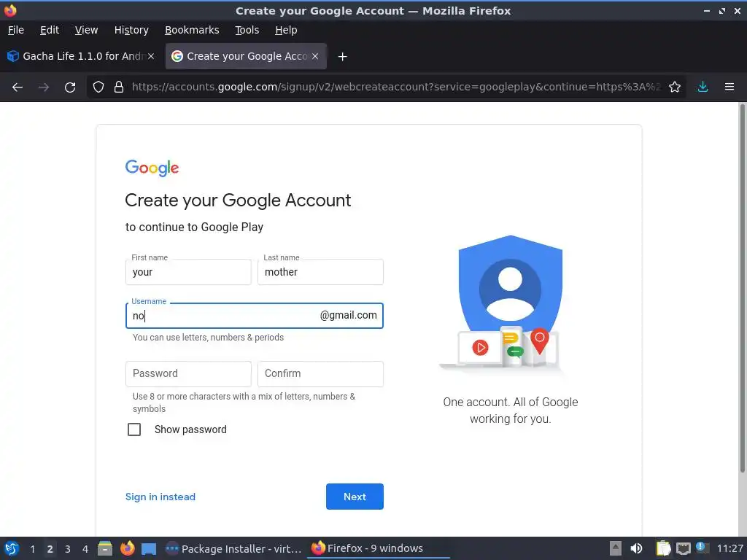
Task: Open a new browser tab
Action: [x=342, y=57]
